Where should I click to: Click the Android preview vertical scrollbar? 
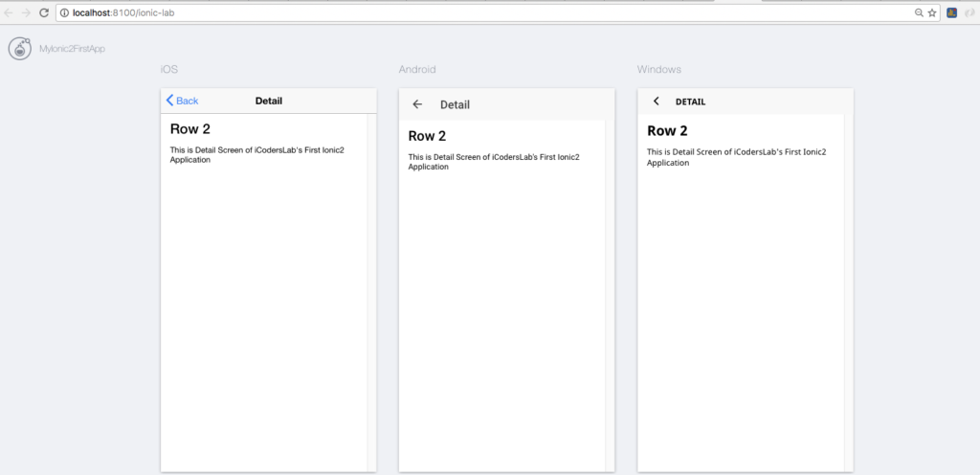[x=610, y=296]
